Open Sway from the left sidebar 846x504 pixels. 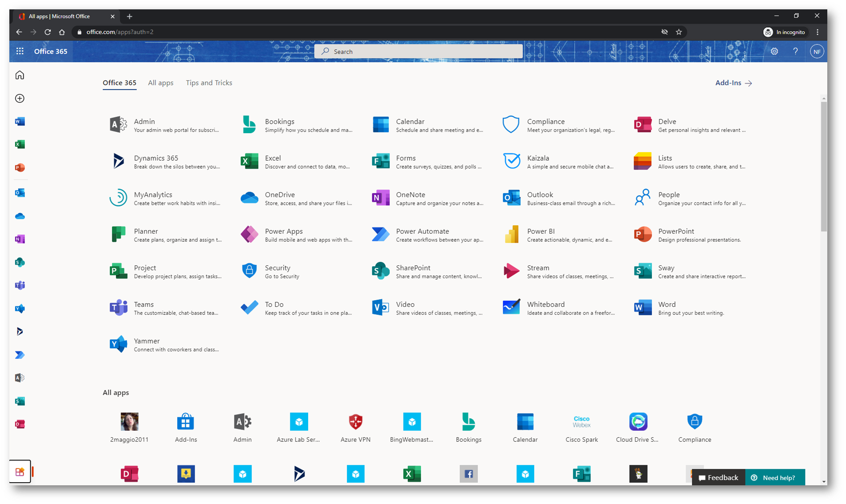20,401
